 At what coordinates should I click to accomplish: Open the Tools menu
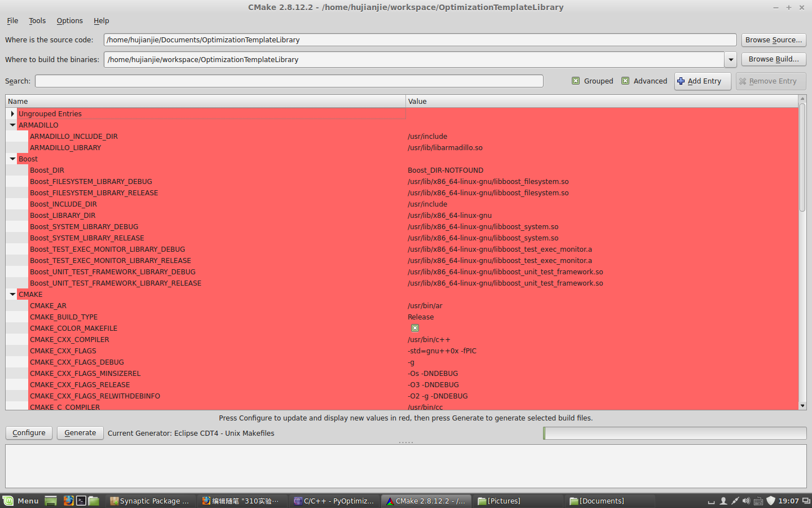(37, 20)
